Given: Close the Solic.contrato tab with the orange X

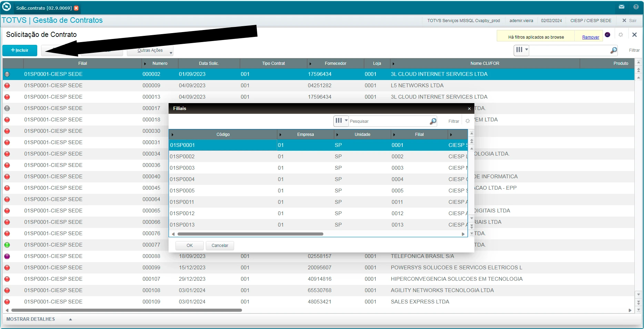Looking at the screenshot, I should (76, 8).
